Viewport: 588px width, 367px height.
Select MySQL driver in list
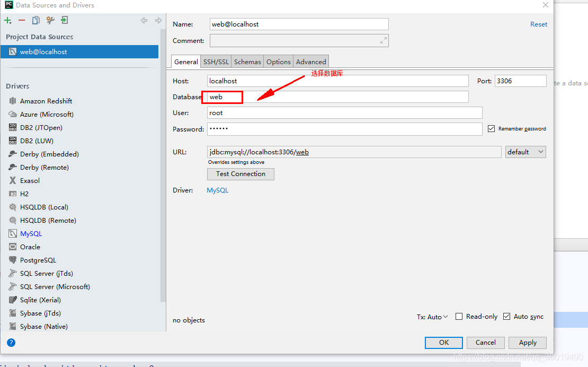click(x=31, y=233)
